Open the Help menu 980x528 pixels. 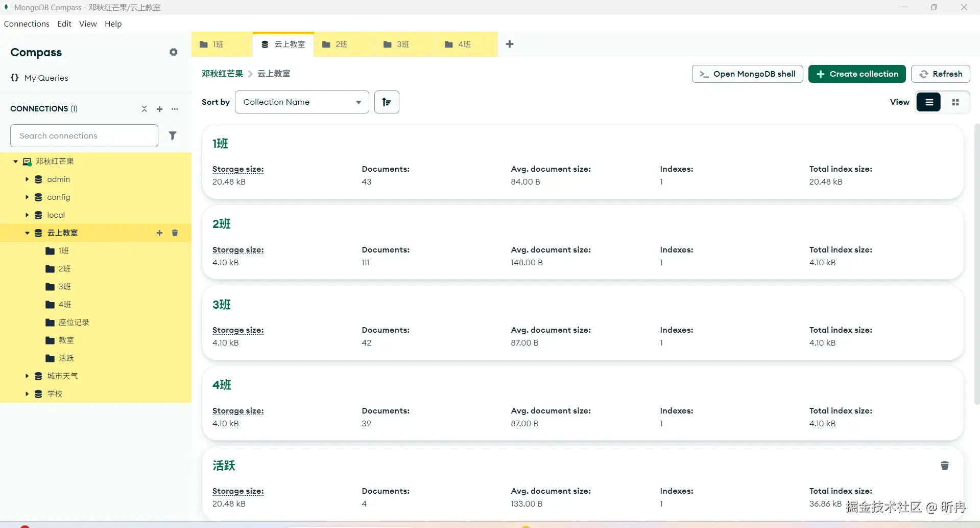113,24
